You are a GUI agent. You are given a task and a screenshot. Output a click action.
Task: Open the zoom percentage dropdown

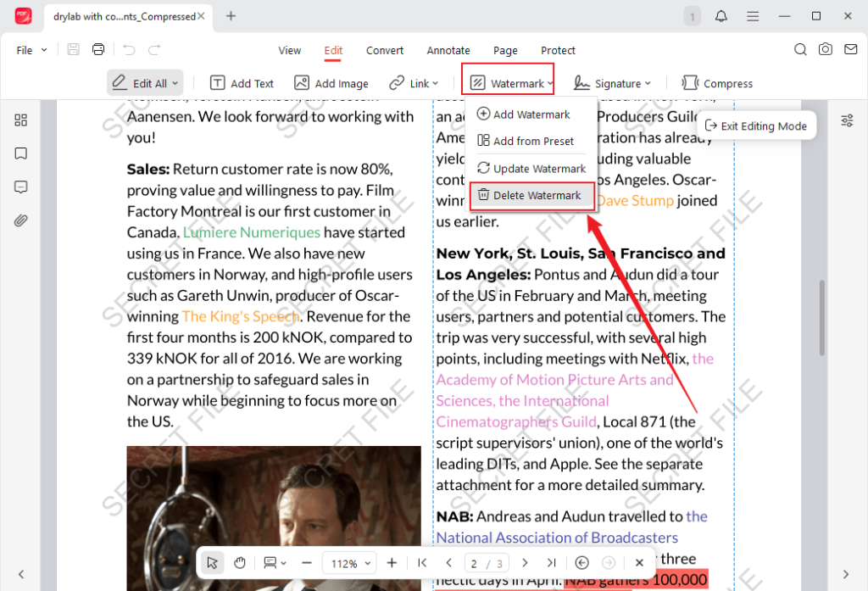click(x=349, y=562)
